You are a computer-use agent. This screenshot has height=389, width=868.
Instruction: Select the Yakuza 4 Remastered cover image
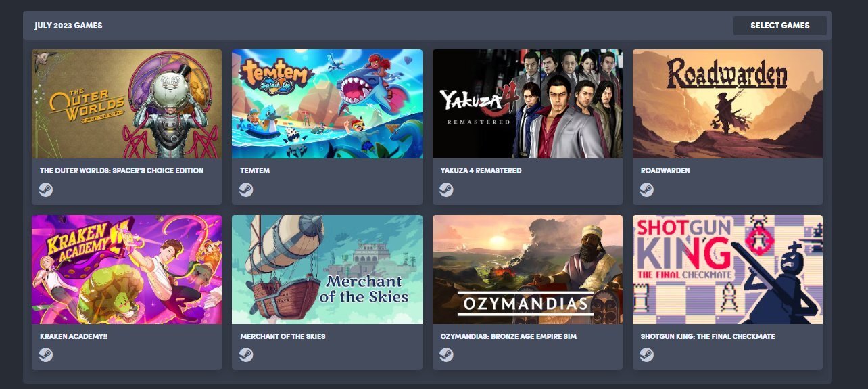[527, 104]
